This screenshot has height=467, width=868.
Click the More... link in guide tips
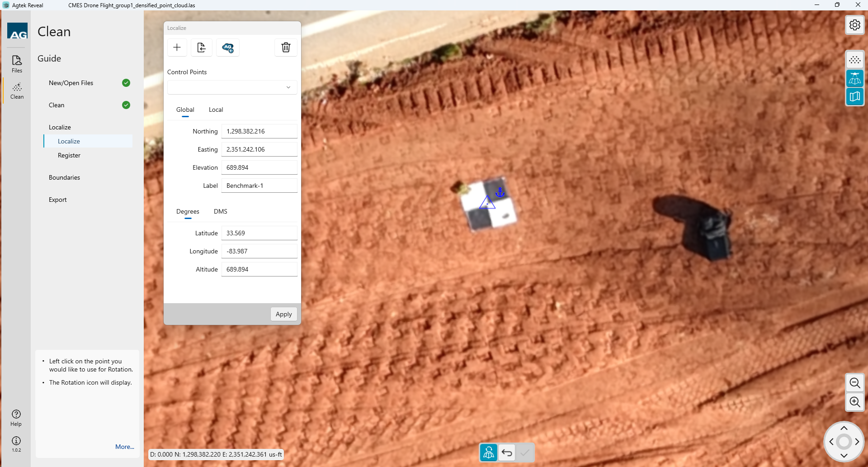point(124,447)
